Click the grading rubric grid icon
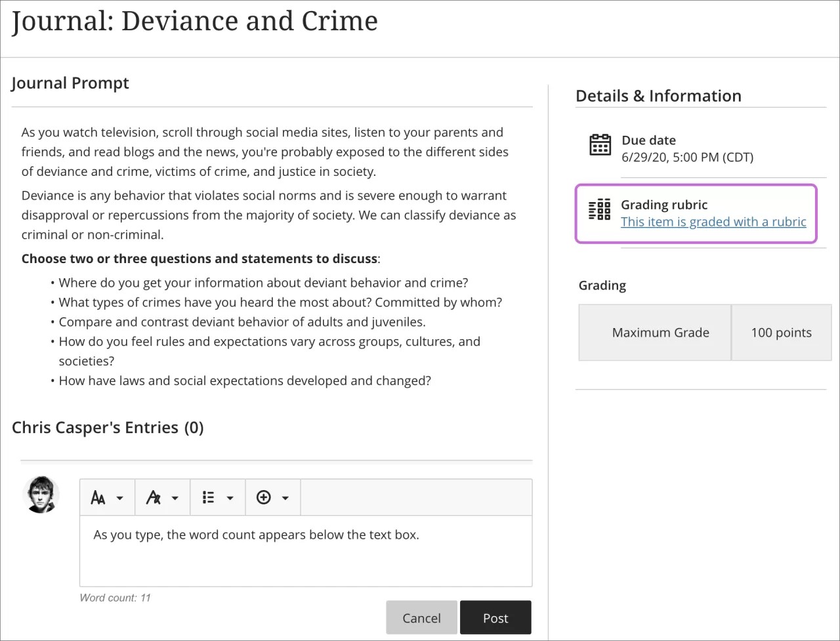 599,209
